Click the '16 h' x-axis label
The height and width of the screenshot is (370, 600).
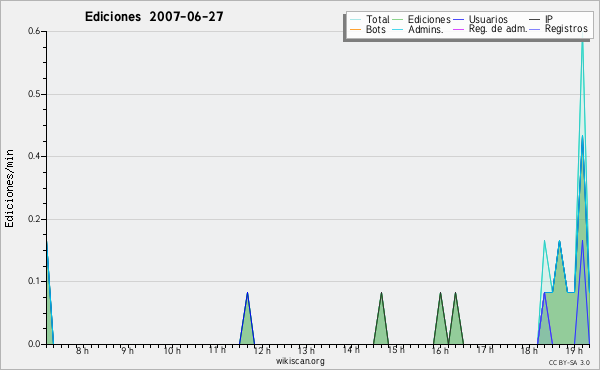coord(440,350)
